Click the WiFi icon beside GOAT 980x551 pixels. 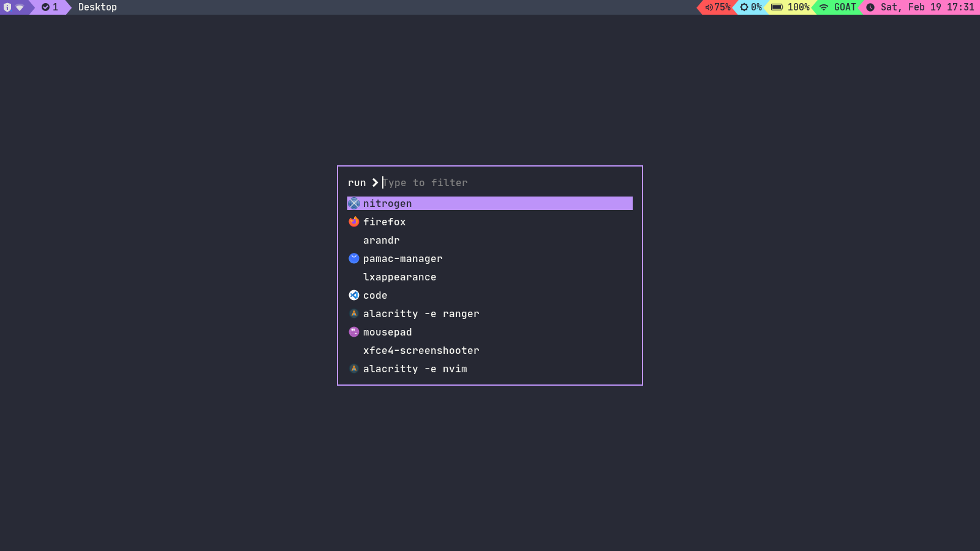point(824,7)
